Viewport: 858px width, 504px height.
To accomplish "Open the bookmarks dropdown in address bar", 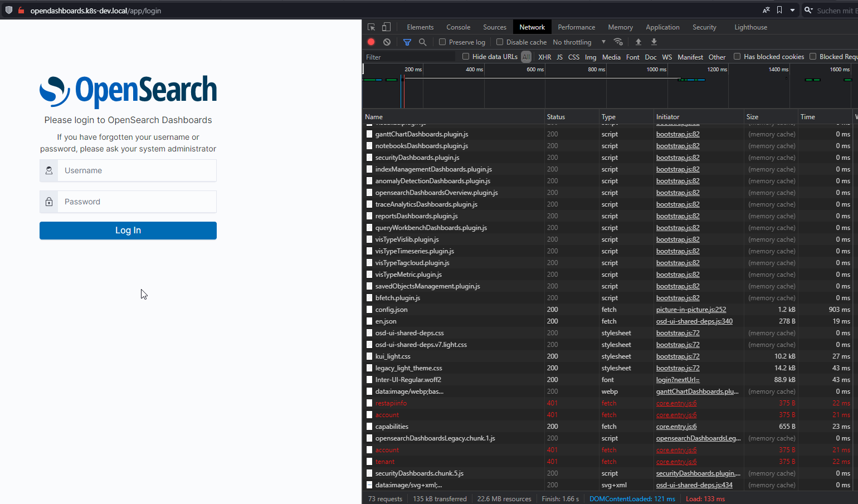I will tap(792, 10).
